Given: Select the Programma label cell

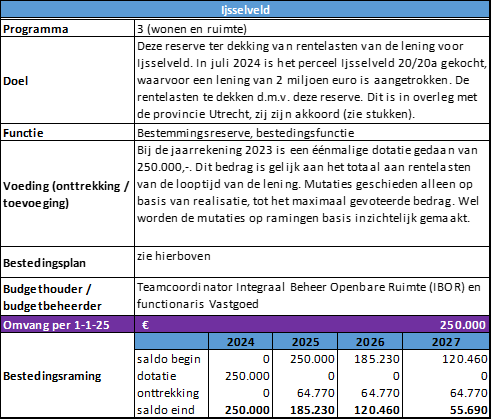Looking at the screenshot, I should click(68, 29).
